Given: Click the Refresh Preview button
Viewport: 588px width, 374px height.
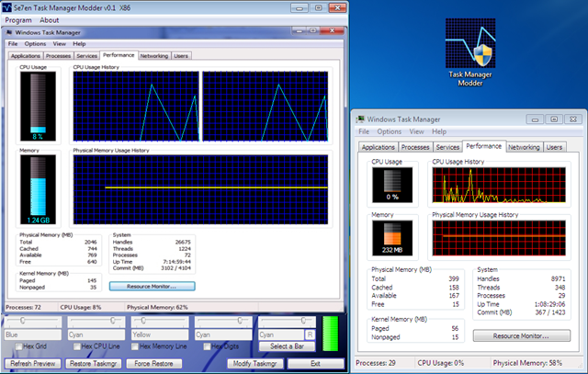Looking at the screenshot, I should (33, 364).
